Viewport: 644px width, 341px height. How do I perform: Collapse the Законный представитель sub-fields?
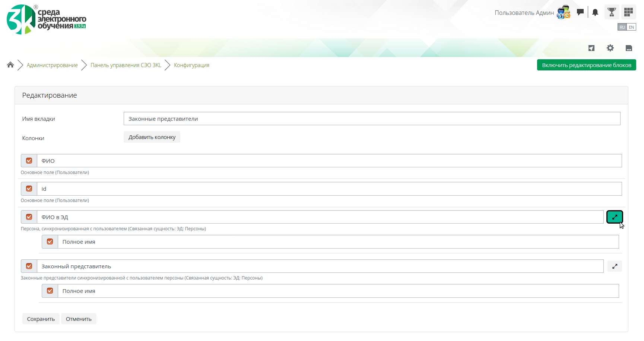[615, 266]
